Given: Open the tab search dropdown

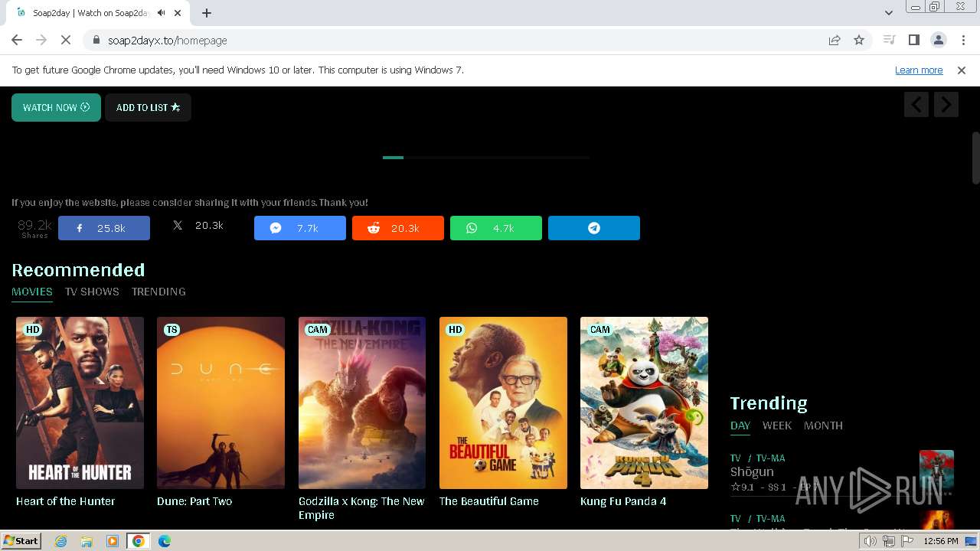Looking at the screenshot, I should [x=888, y=13].
